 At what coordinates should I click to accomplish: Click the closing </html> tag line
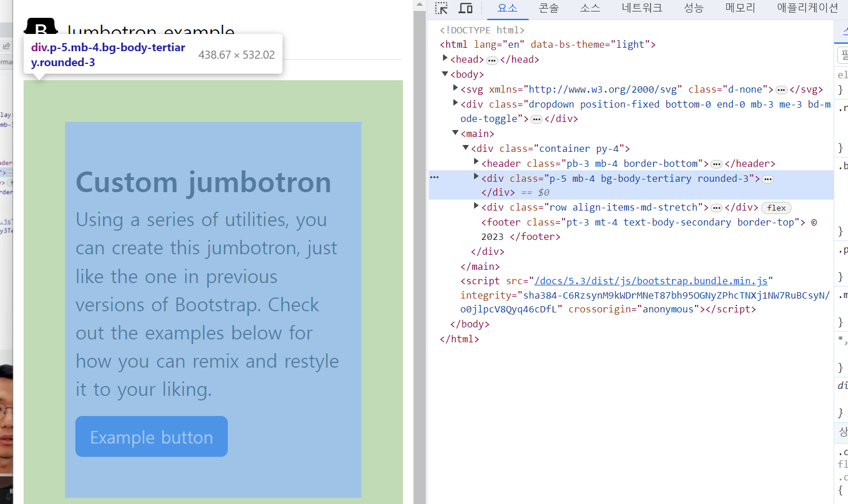coord(459,339)
